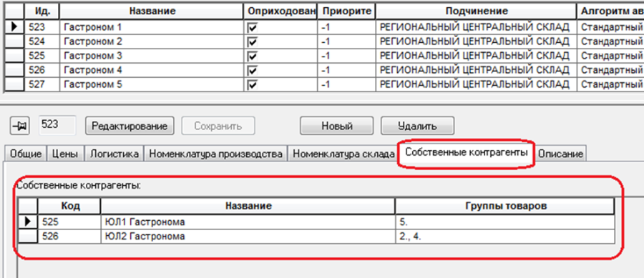644x278 pixels.
Task: Click the Сохранить button
Action: [218, 126]
